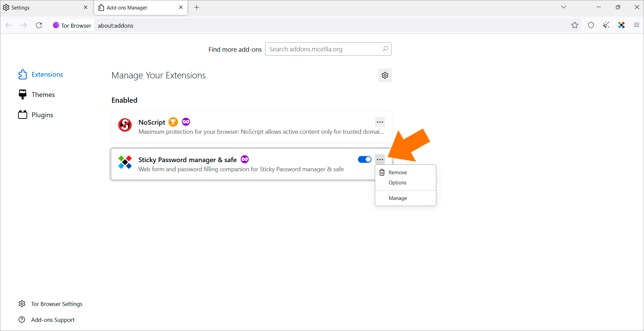Click the Tor Browser Settings gear icon

pyautogui.click(x=22, y=304)
